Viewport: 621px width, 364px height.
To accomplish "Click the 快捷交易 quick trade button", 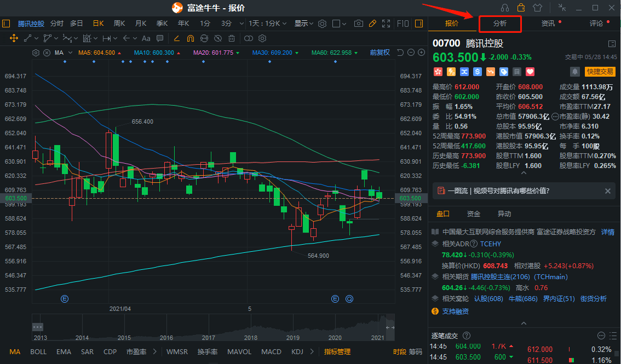I will click(600, 72).
